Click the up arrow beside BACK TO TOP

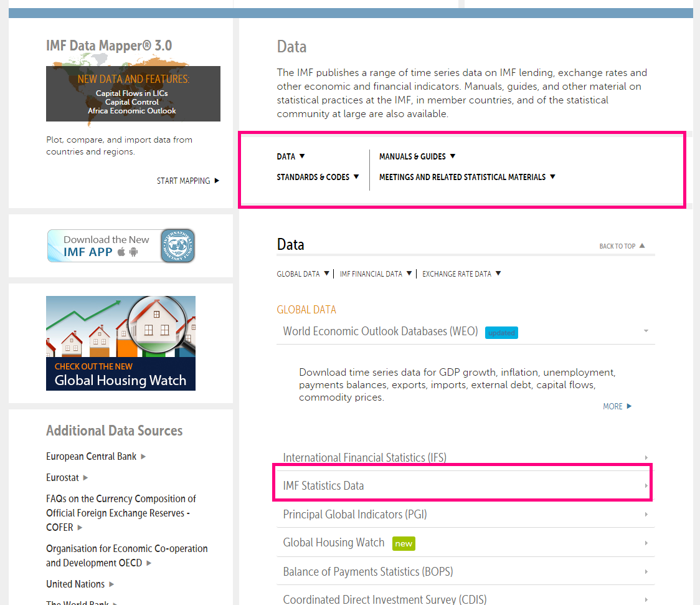(x=642, y=245)
